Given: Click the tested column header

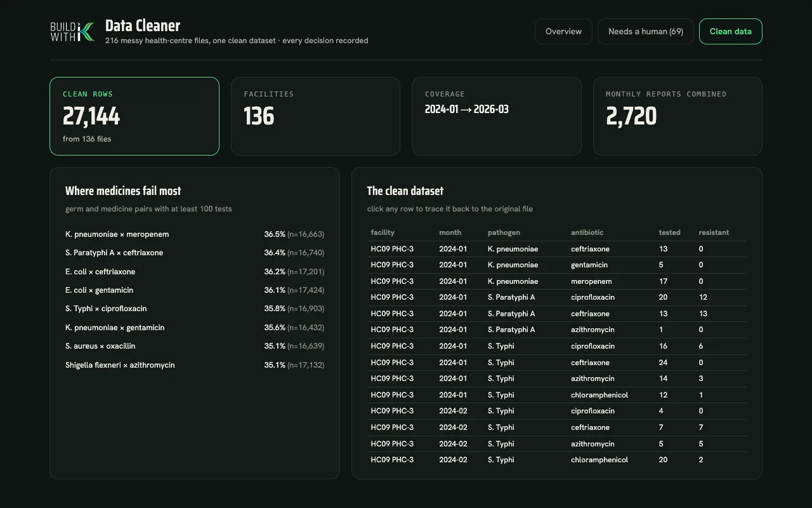Looking at the screenshot, I should [669, 232].
